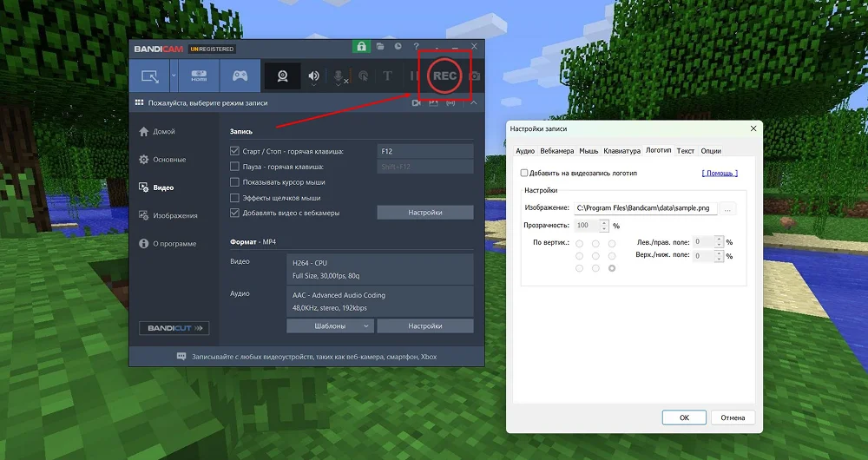
Task: Open Основные settings in sidebar
Action: tap(162, 160)
